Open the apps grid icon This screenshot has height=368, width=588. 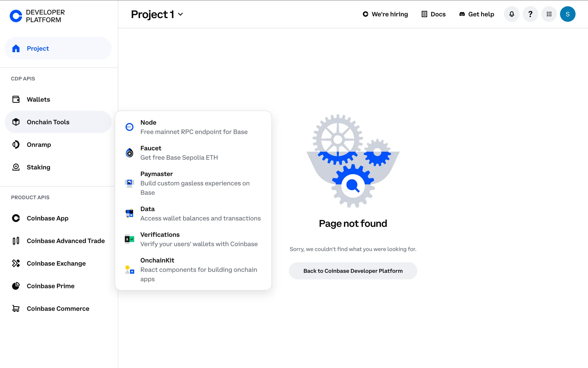pyautogui.click(x=549, y=14)
